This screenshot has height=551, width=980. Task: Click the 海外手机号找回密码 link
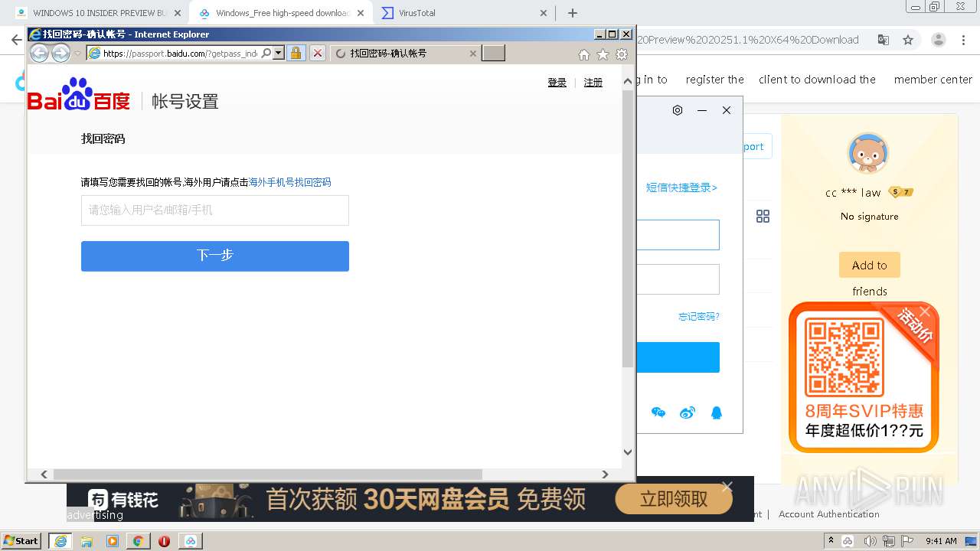(x=290, y=182)
